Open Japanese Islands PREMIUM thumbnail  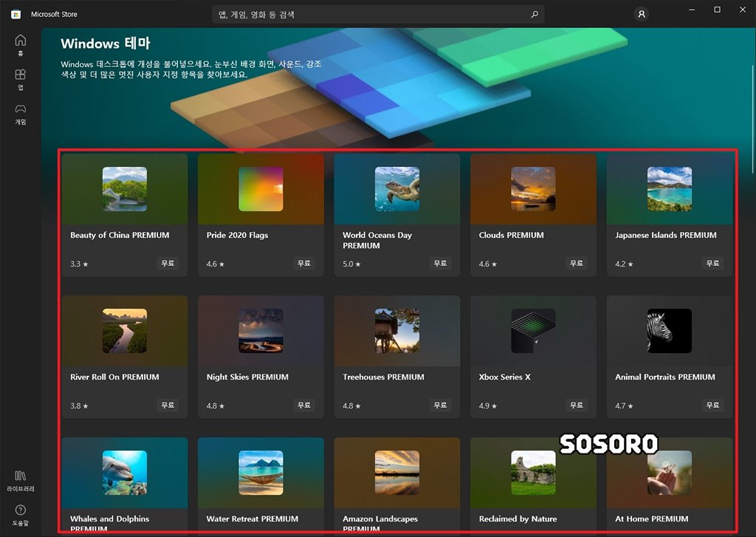click(x=669, y=188)
